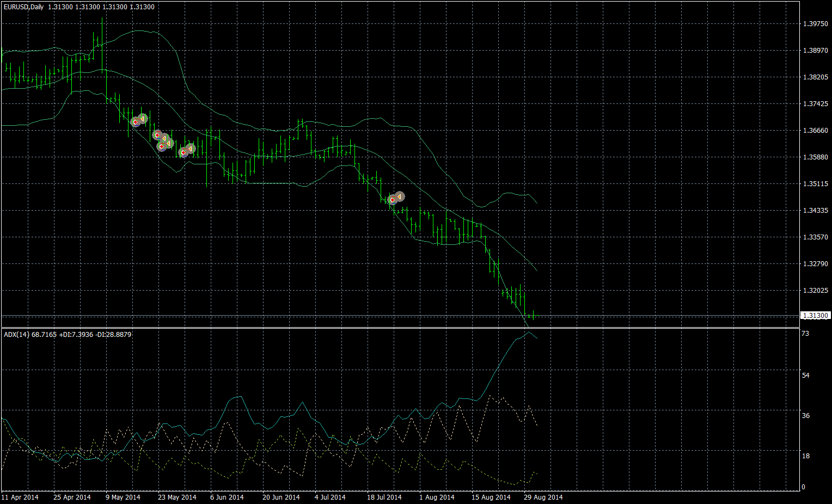Click orange exit arrow marker near 18 Jul 2014
Image resolution: width=832 pixels, height=504 pixels.
click(399, 196)
